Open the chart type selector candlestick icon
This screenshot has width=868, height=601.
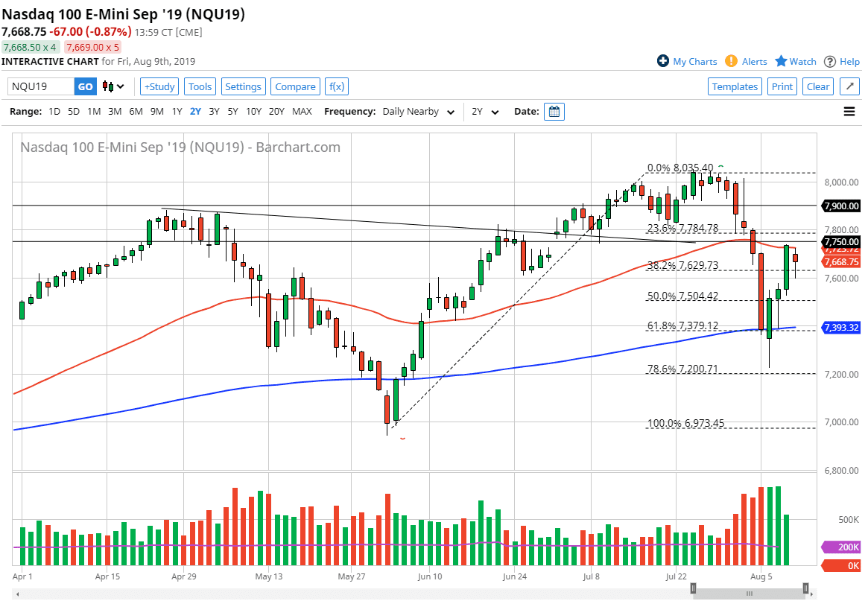tap(107, 86)
